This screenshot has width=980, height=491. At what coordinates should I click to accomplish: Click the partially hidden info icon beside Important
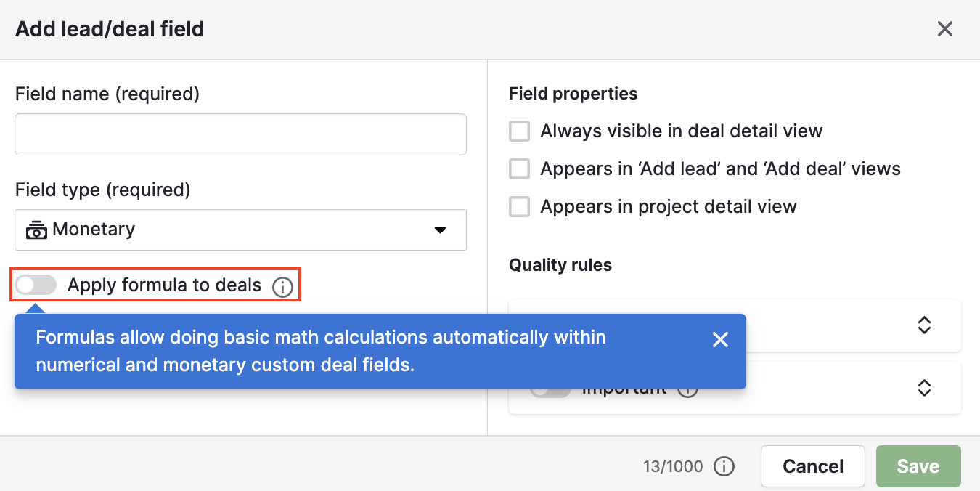tap(687, 393)
